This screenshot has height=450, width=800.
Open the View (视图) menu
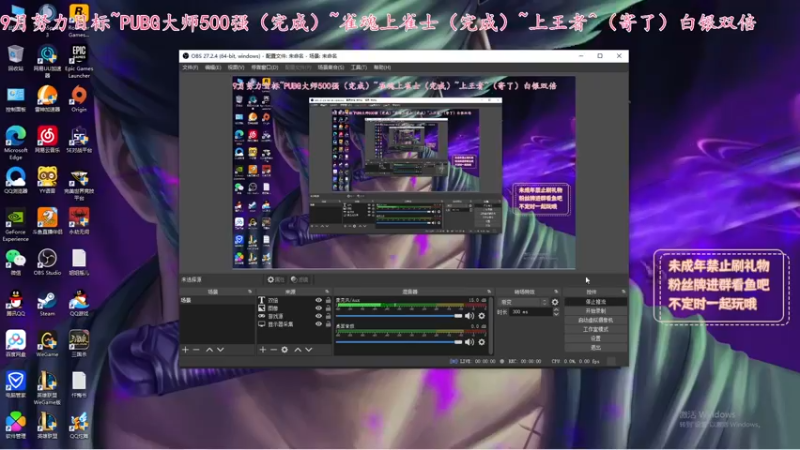click(236, 67)
